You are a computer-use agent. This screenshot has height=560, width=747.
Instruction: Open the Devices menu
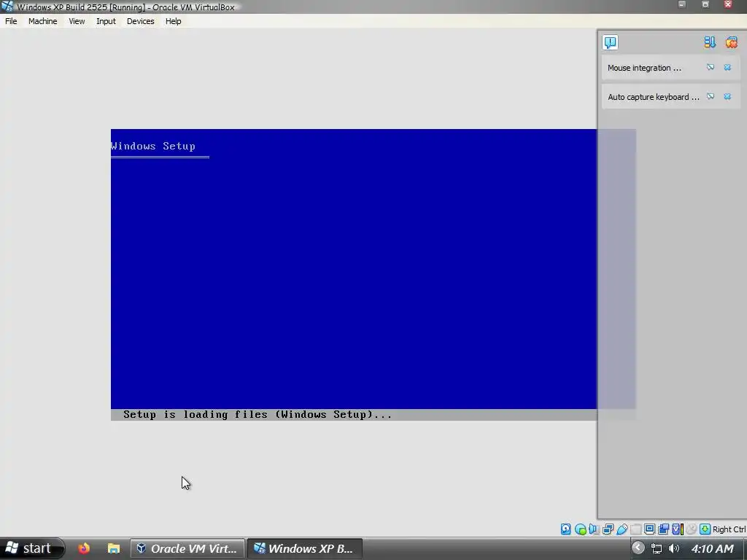(x=140, y=21)
